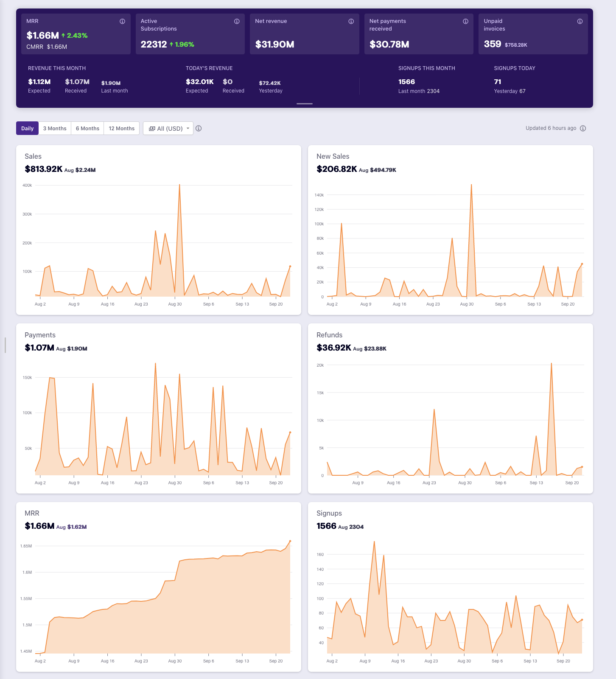Click the Unpaid invoices count 359

(492, 44)
